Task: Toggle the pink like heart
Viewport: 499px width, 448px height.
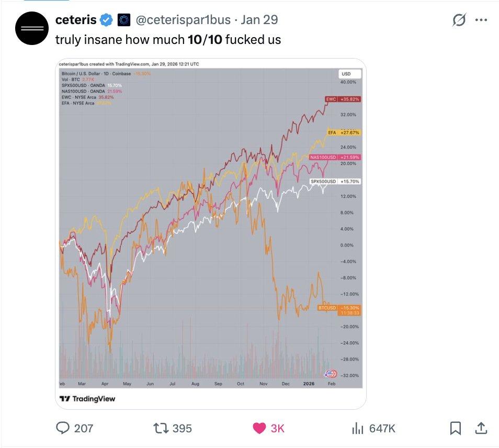Action: click(x=259, y=428)
